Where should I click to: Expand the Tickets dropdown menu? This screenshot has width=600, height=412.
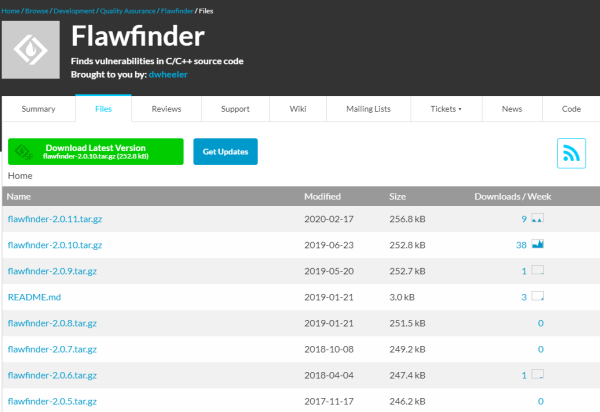pos(446,109)
